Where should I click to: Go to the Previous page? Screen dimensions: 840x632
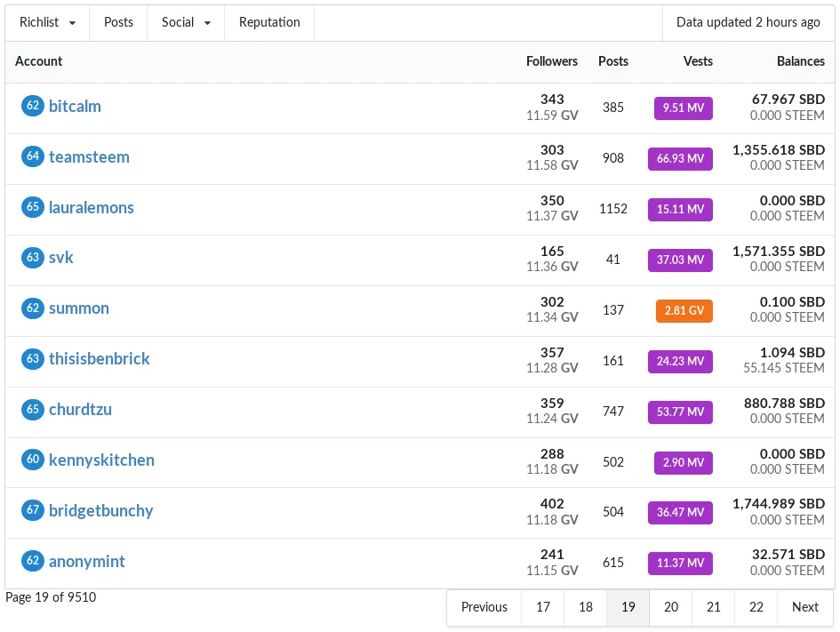pyautogui.click(x=484, y=607)
